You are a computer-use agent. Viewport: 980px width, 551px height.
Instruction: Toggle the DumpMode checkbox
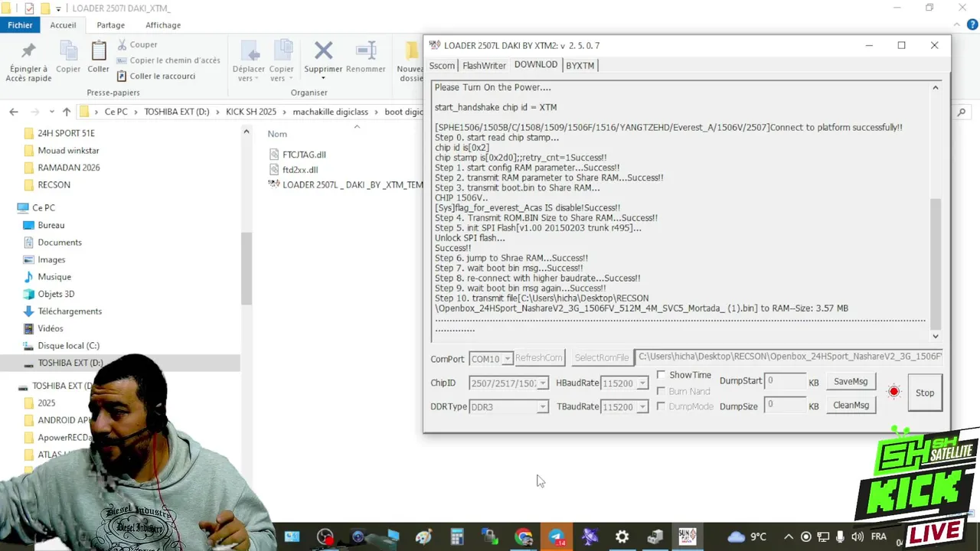[661, 406]
